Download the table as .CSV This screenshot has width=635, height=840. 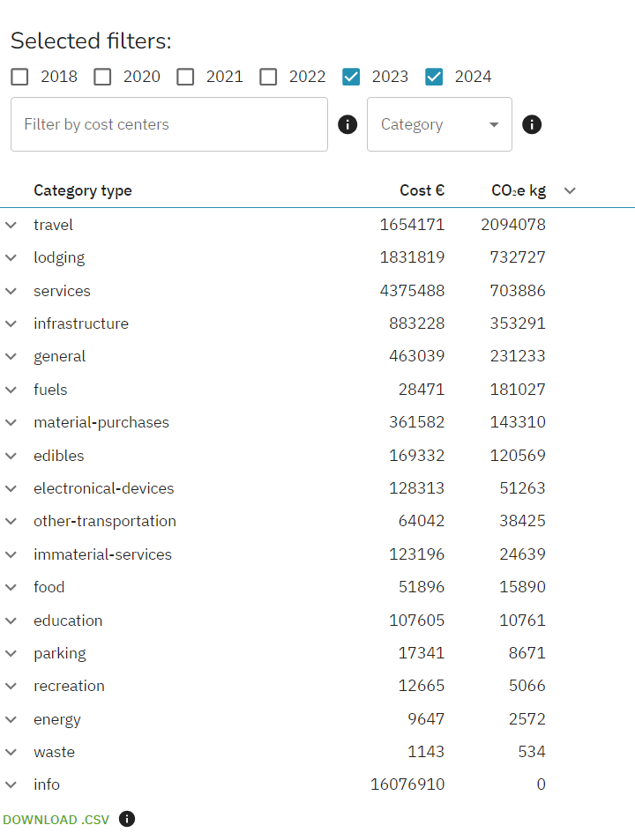point(56,820)
